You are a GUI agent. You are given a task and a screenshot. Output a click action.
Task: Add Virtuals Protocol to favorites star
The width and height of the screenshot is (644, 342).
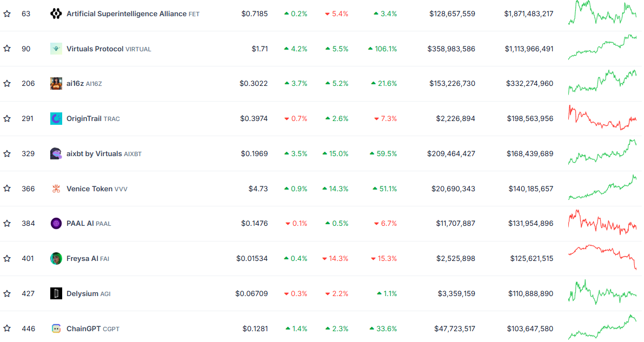tap(7, 49)
